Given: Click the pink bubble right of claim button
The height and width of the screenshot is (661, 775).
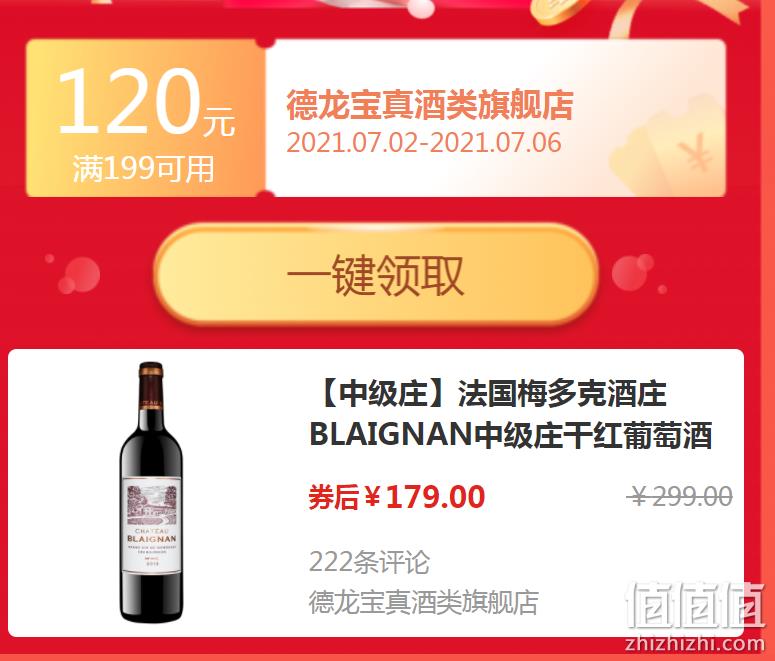Looking at the screenshot, I should (633, 272).
